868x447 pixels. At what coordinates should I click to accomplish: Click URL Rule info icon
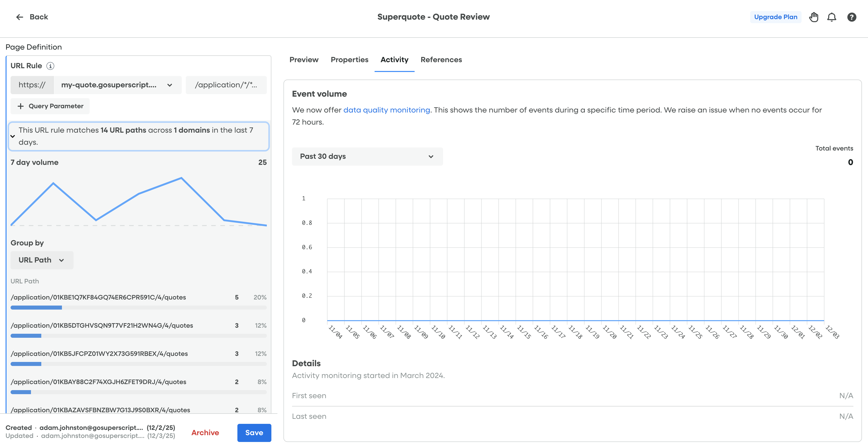[x=50, y=66]
